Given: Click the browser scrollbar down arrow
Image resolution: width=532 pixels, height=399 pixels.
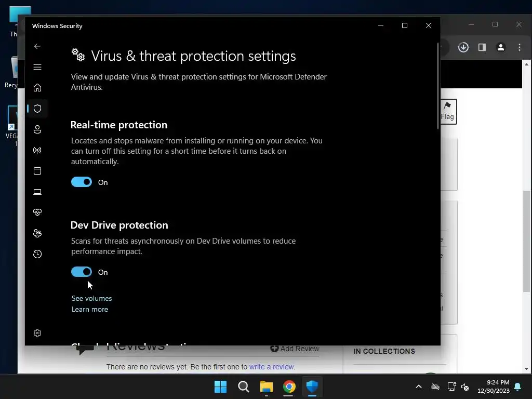Looking at the screenshot, I should click(x=527, y=369).
